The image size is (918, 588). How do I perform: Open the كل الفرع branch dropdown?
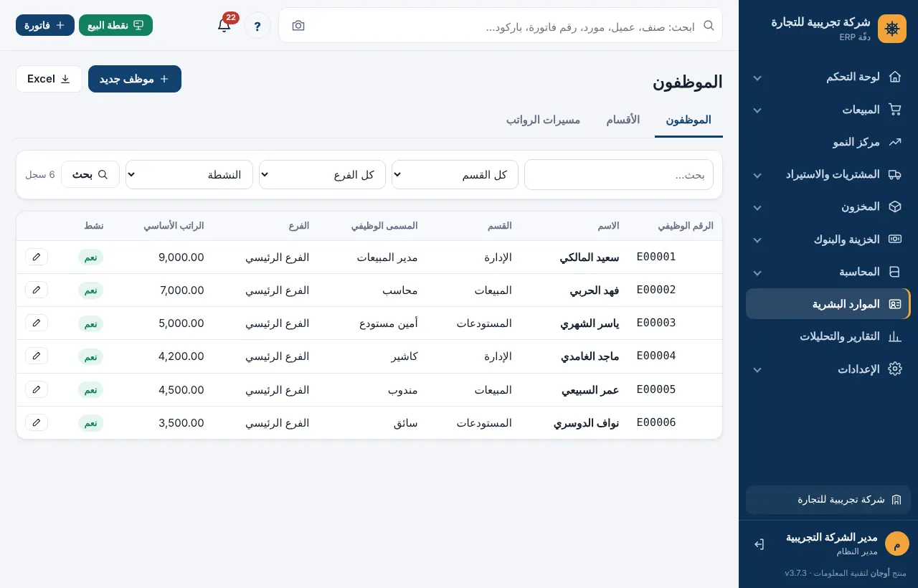coord(323,174)
